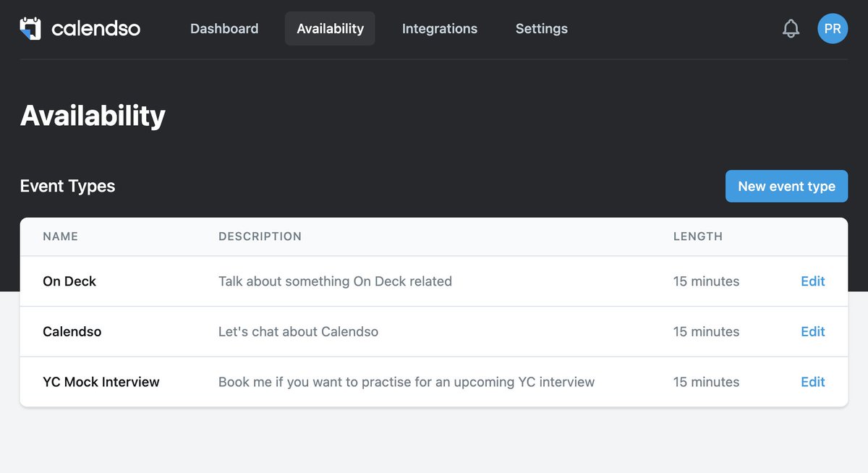Click the 'Book me if you want to practise' description
Image resolution: width=868 pixels, height=473 pixels.
[407, 382]
